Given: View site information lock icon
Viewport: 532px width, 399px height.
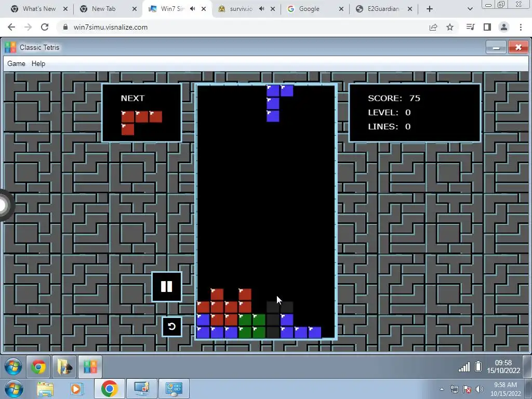Looking at the screenshot, I should pyautogui.click(x=65, y=27).
